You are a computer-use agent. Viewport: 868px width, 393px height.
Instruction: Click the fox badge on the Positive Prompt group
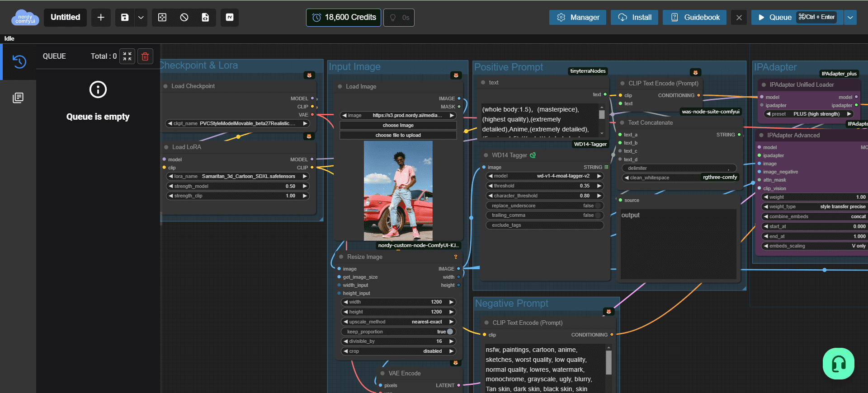click(x=695, y=72)
